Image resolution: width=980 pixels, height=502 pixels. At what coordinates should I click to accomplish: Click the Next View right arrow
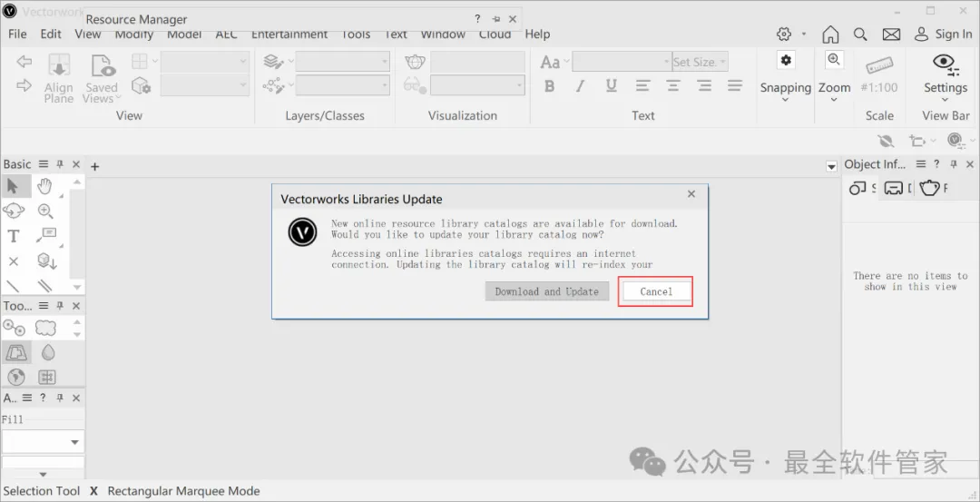pyautogui.click(x=24, y=85)
